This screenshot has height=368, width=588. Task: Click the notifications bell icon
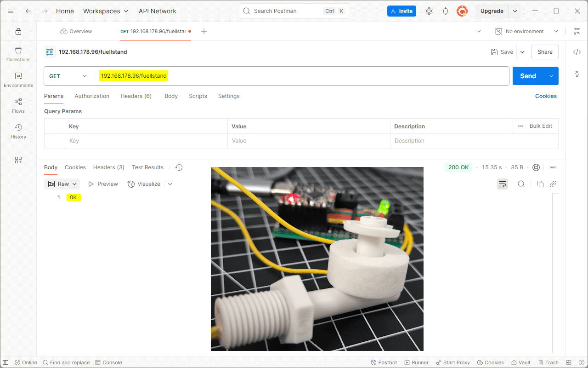pos(445,11)
